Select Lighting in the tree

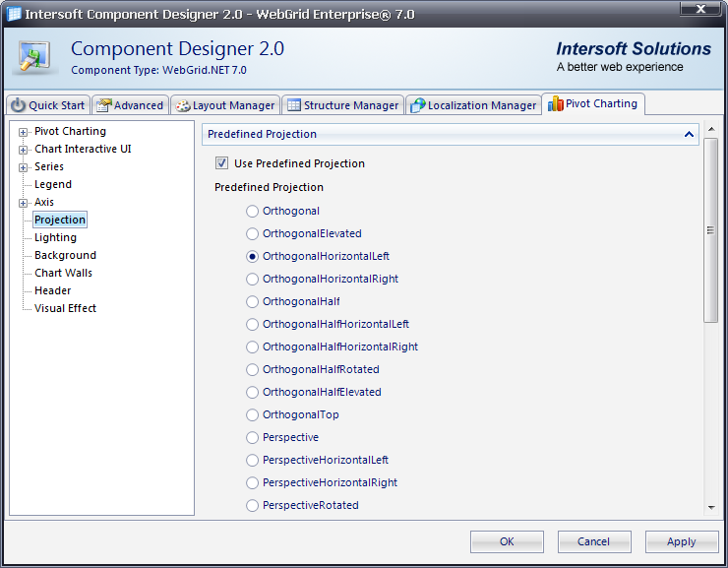pos(55,237)
